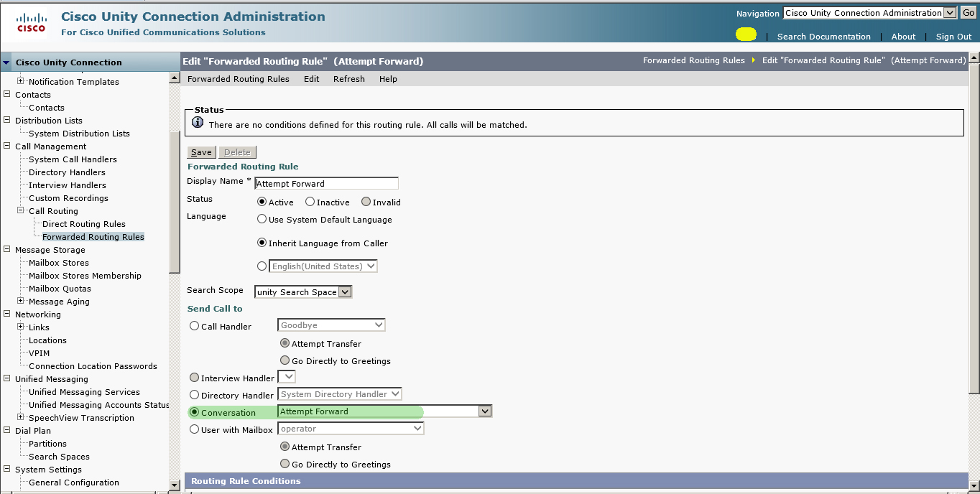This screenshot has width=980, height=494.
Task: Click the sidebar scrollbar up arrow
Action: coord(174,78)
